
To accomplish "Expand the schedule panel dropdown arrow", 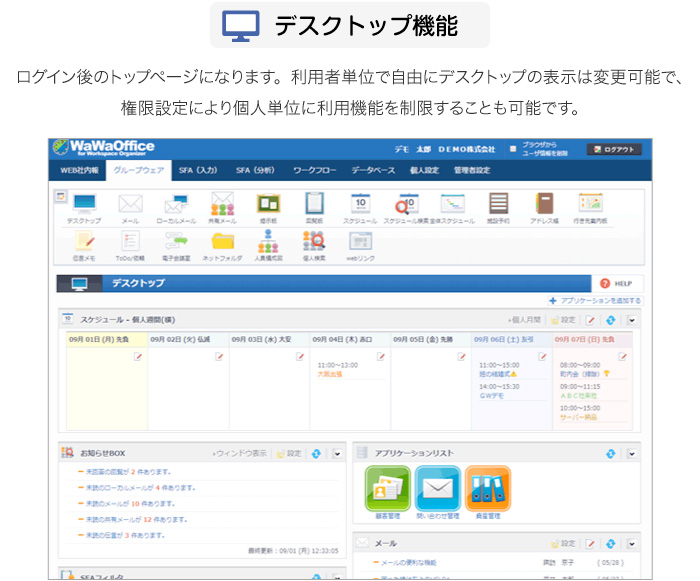I will coord(632,320).
